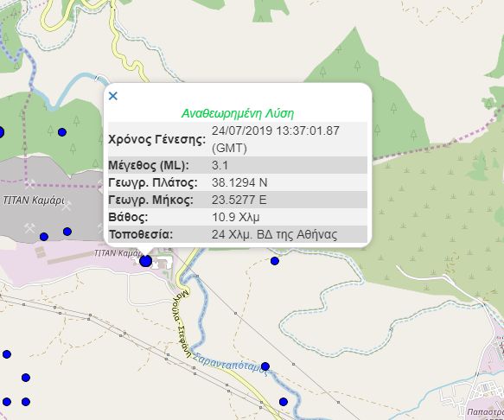This screenshot has height=420, width=504.
Task: Click the label 'Γεωγρ. Μήκος:'
Action: [150, 200]
